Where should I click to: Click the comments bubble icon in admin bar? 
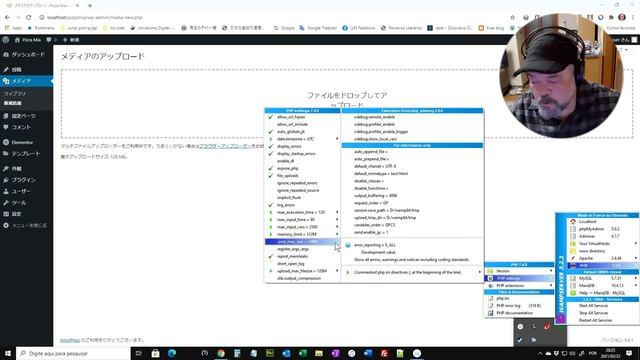49,40
